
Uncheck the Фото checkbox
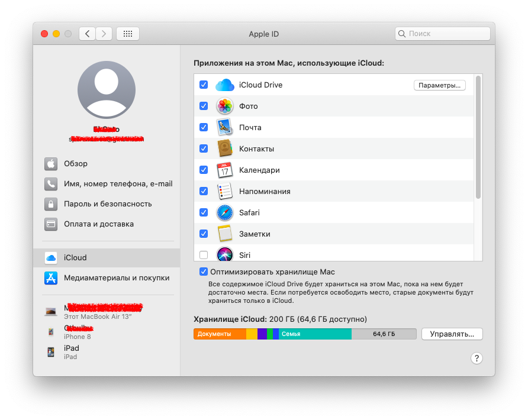click(x=204, y=106)
